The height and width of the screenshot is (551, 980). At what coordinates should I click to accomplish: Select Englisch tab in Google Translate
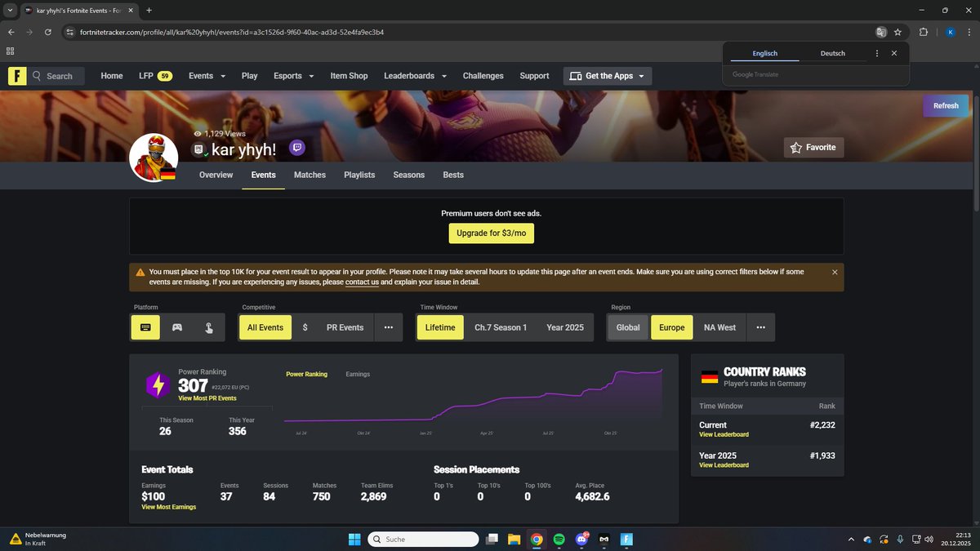point(764,53)
